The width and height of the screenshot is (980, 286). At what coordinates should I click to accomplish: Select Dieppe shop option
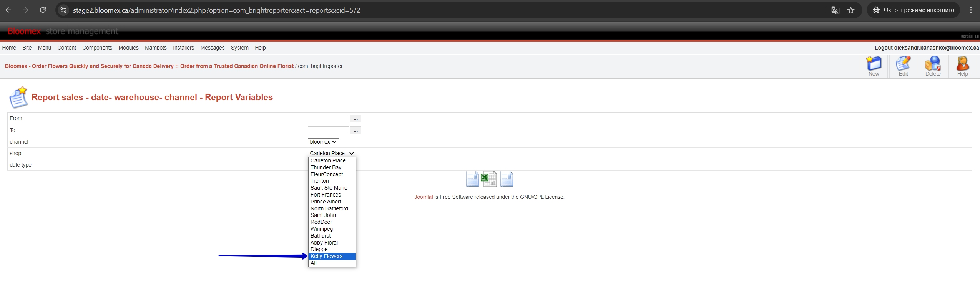(332, 249)
